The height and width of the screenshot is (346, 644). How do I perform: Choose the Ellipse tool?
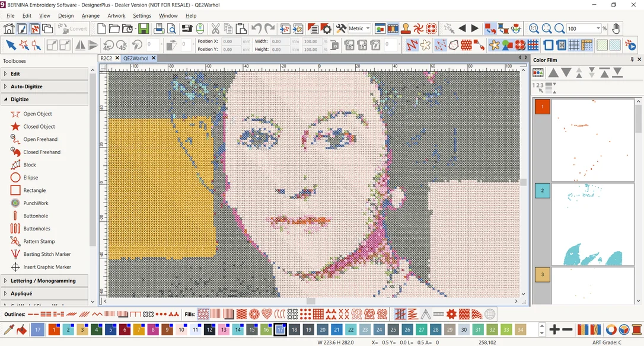[30, 177]
